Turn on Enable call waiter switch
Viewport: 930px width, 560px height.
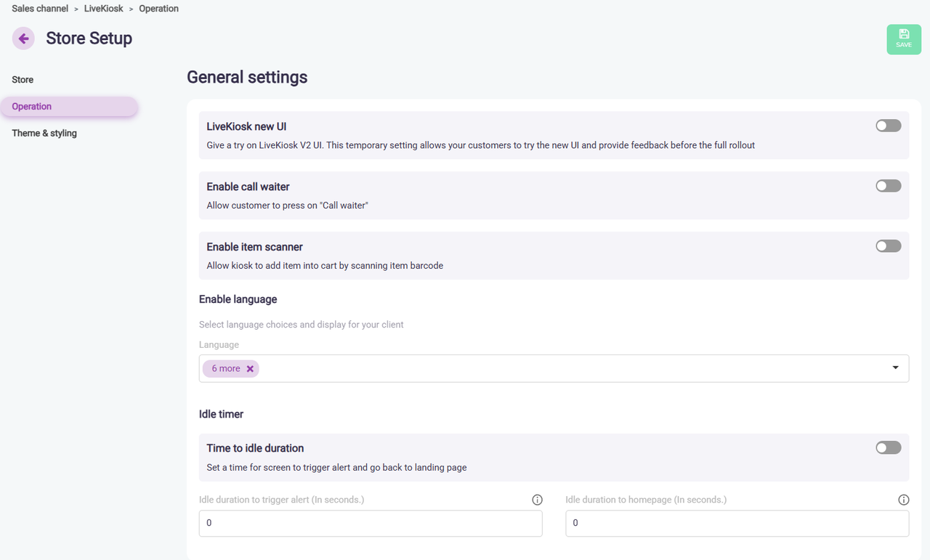click(x=888, y=186)
